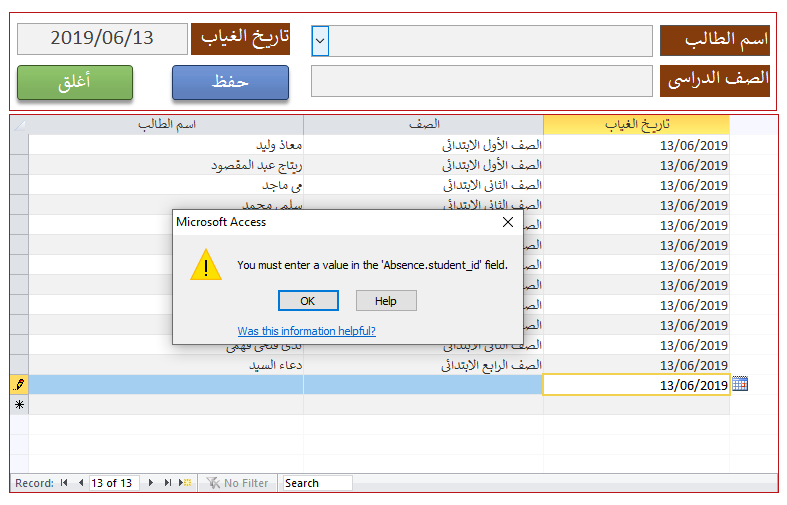The height and width of the screenshot is (505, 787).
Task: Click the Search box in navigation bar
Action: coord(317,483)
